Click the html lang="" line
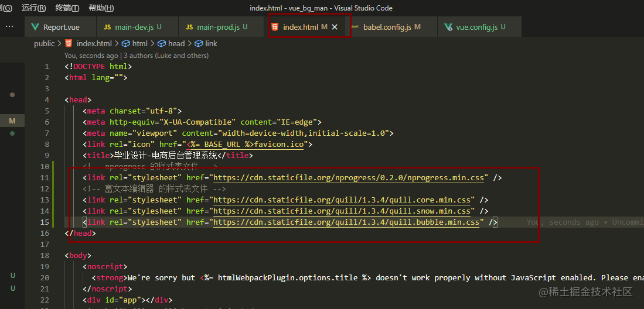This screenshot has width=644, height=309. point(96,78)
